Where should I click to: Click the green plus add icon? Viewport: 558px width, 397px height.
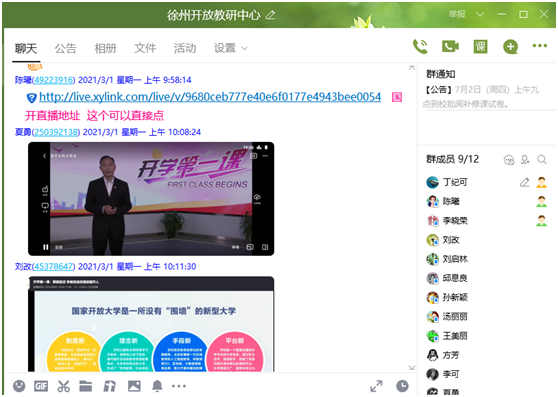click(x=510, y=47)
